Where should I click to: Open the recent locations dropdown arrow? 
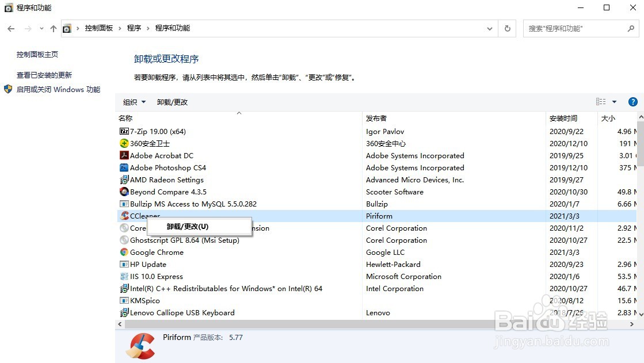point(41,28)
